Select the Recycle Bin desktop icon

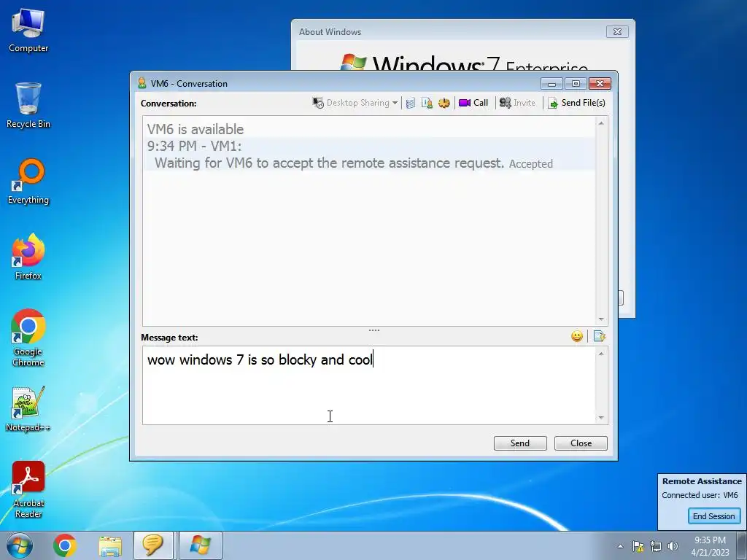click(x=28, y=106)
